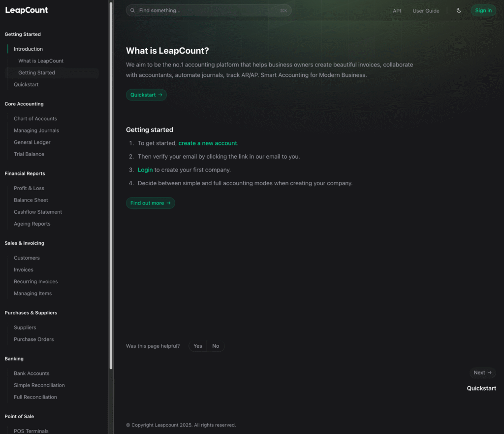Viewport: 504px width, 434px height.
Task: Answer Yes to page helpful question
Action: click(x=198, y=346)
